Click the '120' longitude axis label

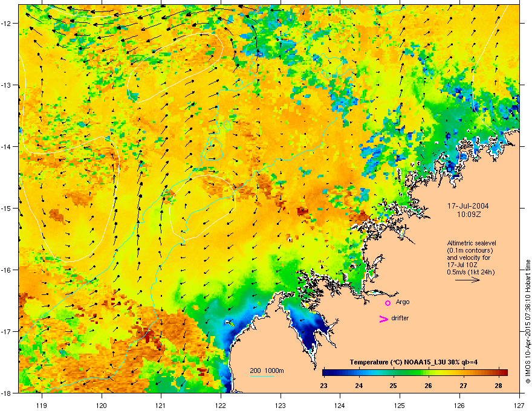102,406
